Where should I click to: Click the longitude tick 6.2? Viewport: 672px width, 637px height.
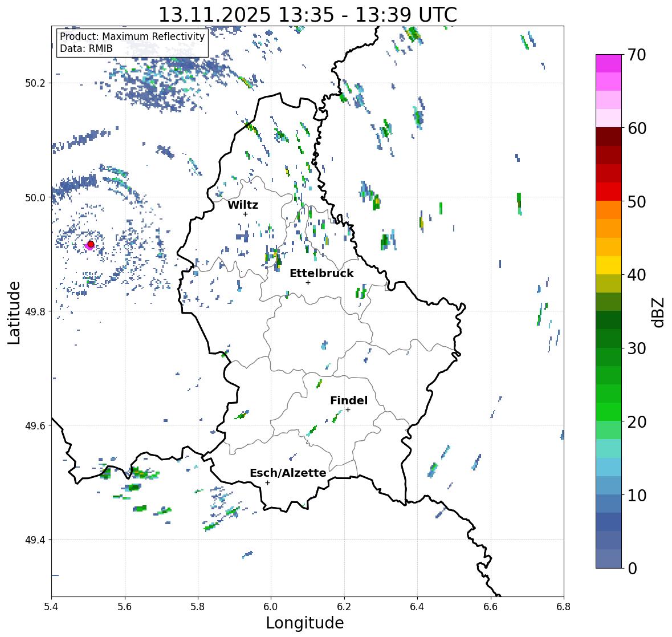tap(344, 607)
